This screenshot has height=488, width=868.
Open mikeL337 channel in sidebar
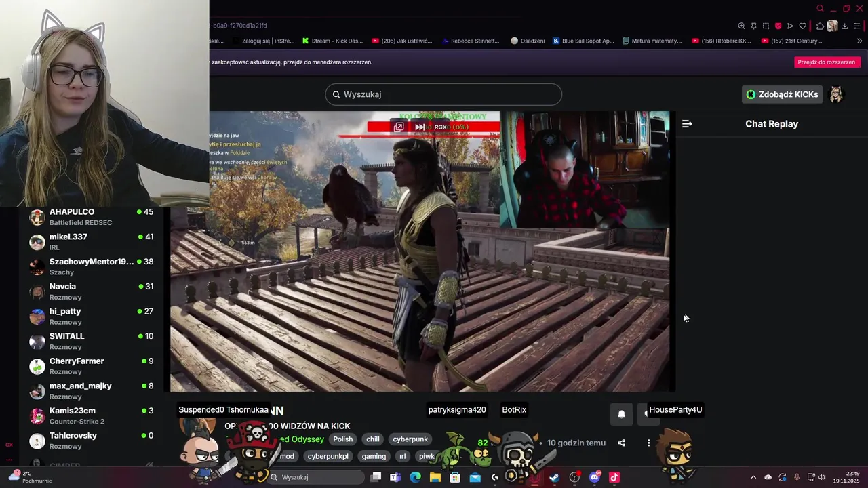tap(92, 242)
